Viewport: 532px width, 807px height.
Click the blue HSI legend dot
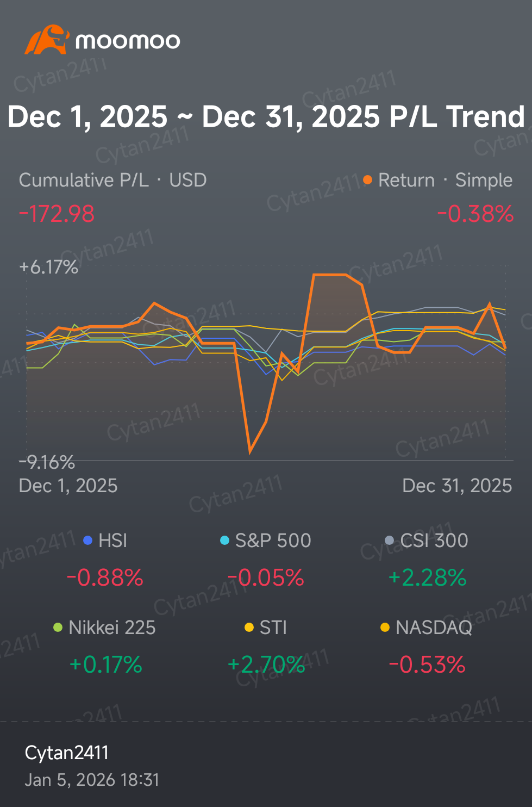coord(88,540)
